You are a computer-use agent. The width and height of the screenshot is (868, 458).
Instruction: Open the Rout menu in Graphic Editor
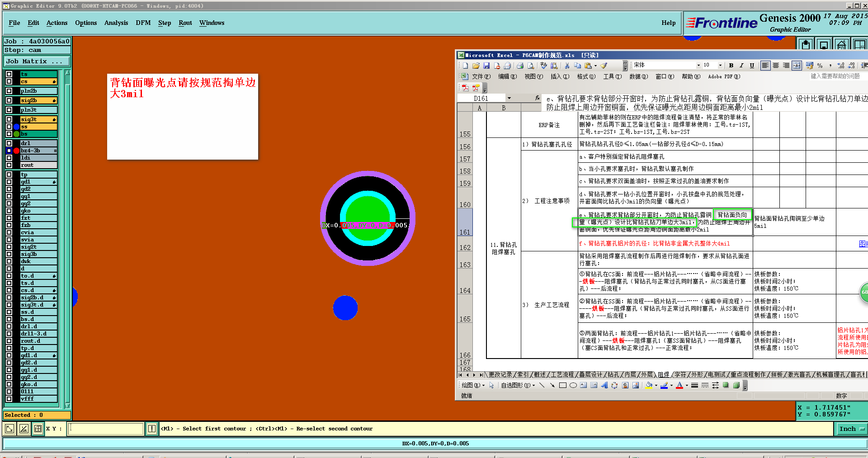(x=185, y=23)
